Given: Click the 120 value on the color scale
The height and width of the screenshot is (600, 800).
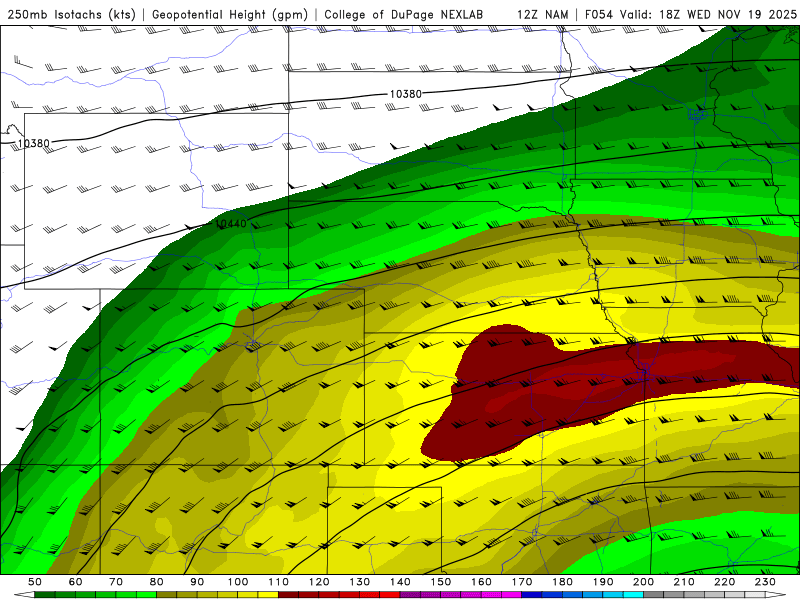Looking at the screenshot, I should [319, 582].
